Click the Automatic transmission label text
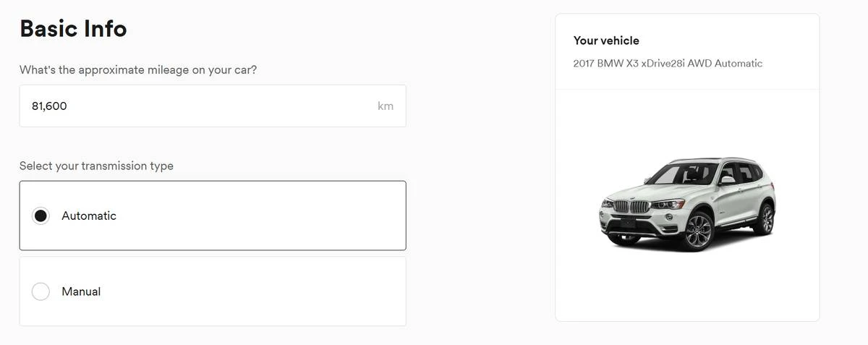Viewport: 868px width, 345px height. coord(89,216)
